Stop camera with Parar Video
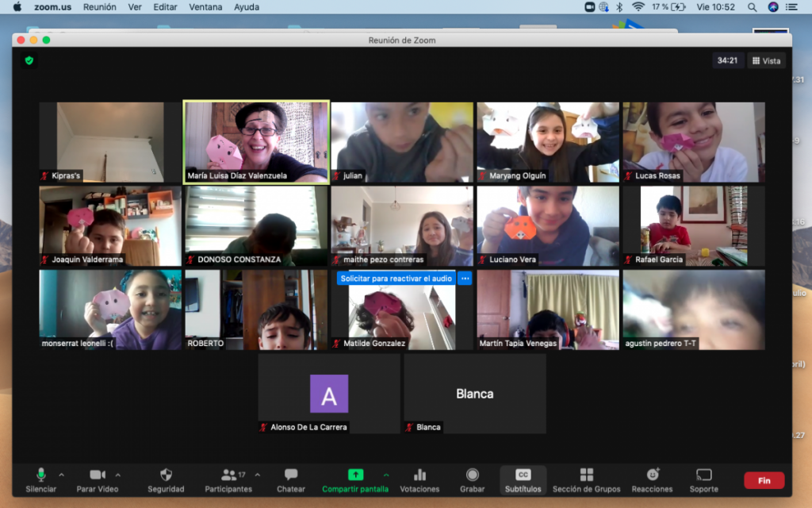Screen dimensions: 812x508 [98, 475]
